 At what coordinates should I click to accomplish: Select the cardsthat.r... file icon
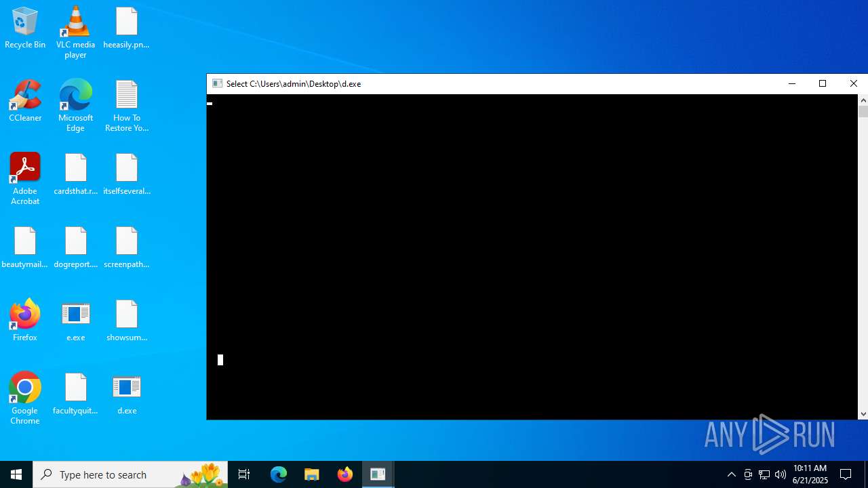tap(75, 175)
